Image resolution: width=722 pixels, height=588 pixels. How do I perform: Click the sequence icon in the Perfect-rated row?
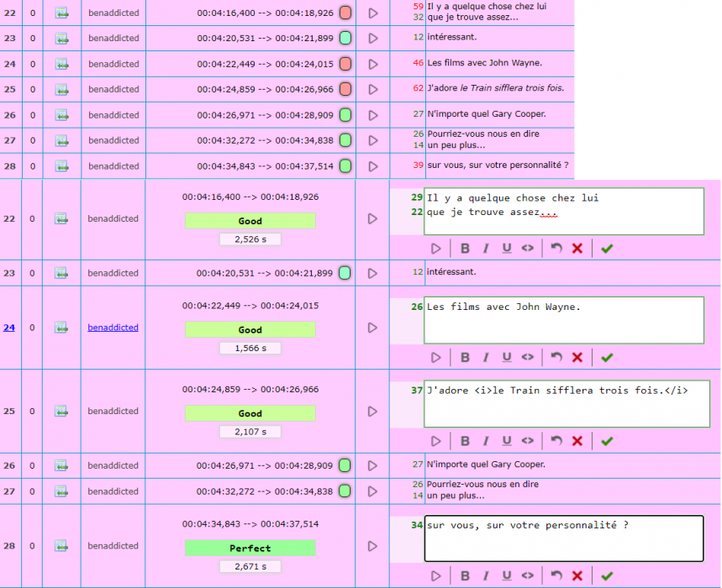(x=61, y=546)
